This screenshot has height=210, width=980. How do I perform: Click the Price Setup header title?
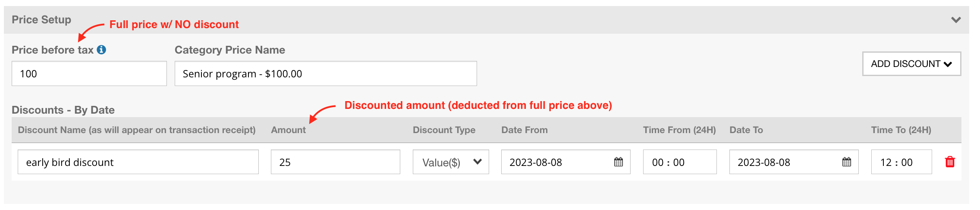pos(41,20)
